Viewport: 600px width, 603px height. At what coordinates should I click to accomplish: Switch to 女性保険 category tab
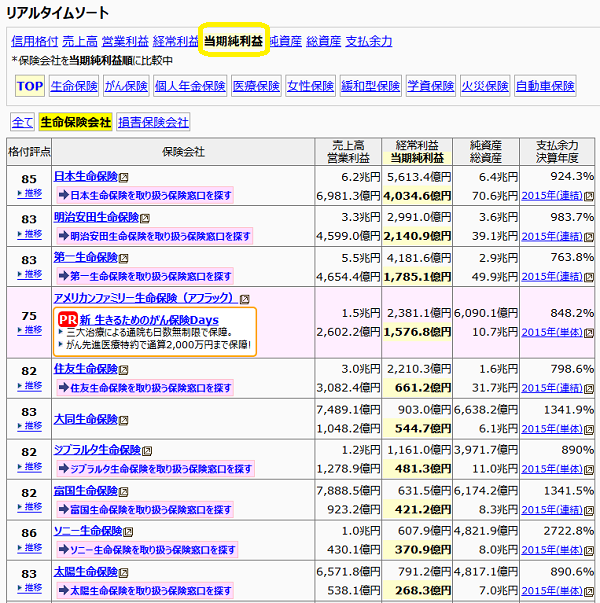tap(310, 86)
